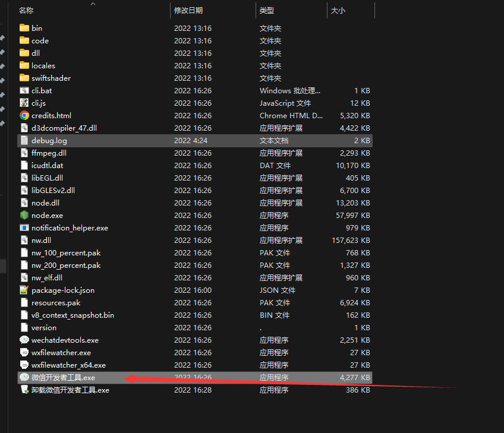The image size is (504, 433).
Task: Click the JSON 文件 type cell
Action: [278, 290]
